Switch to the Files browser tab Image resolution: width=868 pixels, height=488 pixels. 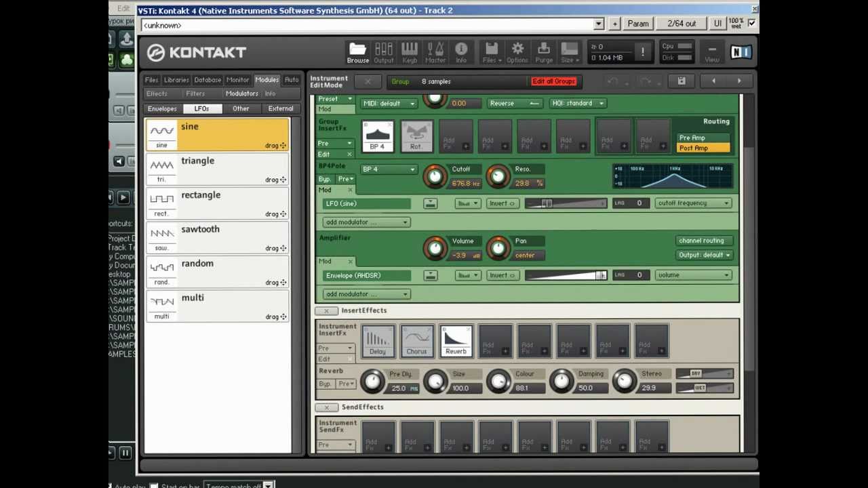pyautogui.click(x=152, y=80)
